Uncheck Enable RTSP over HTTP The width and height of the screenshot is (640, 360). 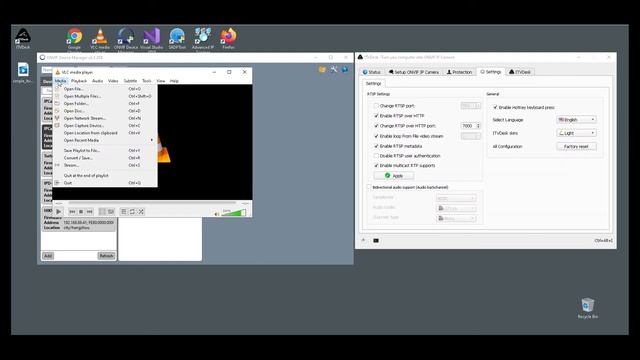376,116
